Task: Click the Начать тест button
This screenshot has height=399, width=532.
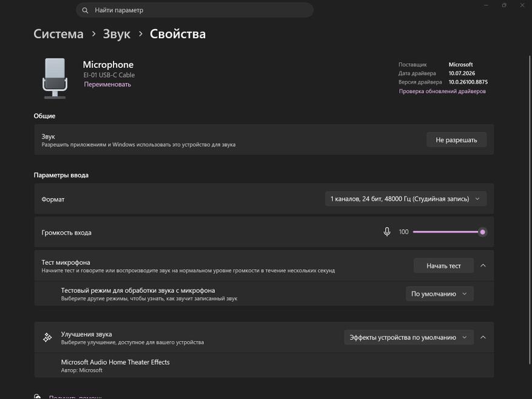Action: click(443, 266)
